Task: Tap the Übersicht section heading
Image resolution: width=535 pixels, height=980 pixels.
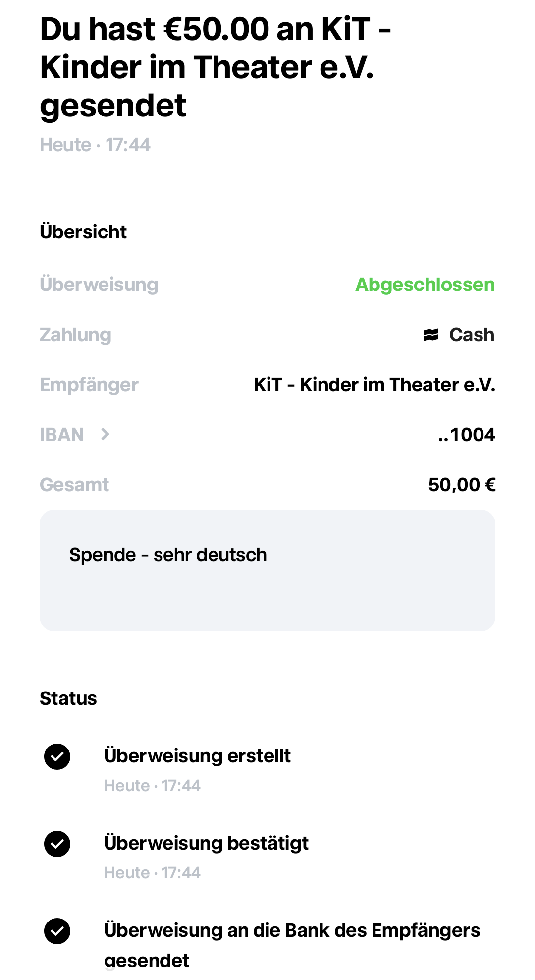Action: click(x=83, y=232)
